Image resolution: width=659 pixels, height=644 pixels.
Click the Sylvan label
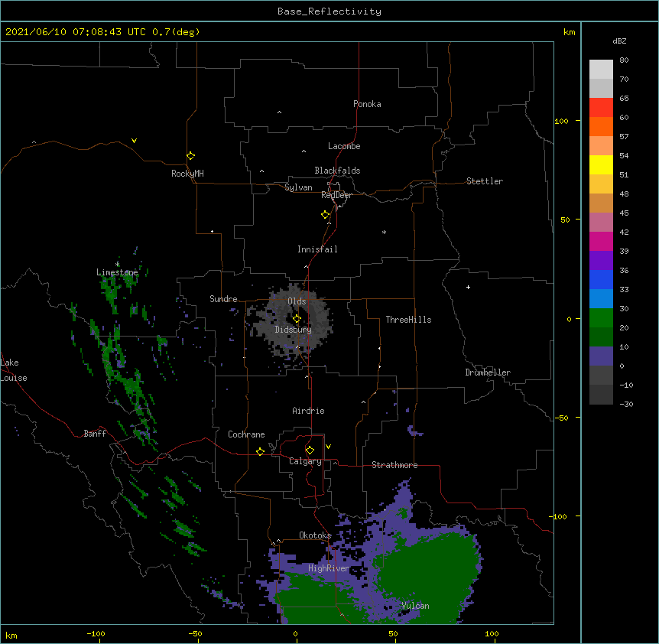[298, 187]
